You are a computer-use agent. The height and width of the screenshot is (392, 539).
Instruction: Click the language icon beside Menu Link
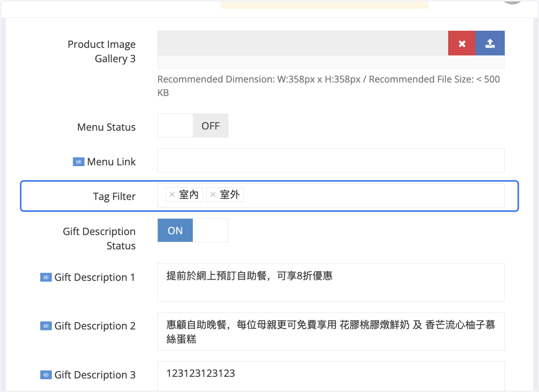pyautogui.click(x=79, y=162)
